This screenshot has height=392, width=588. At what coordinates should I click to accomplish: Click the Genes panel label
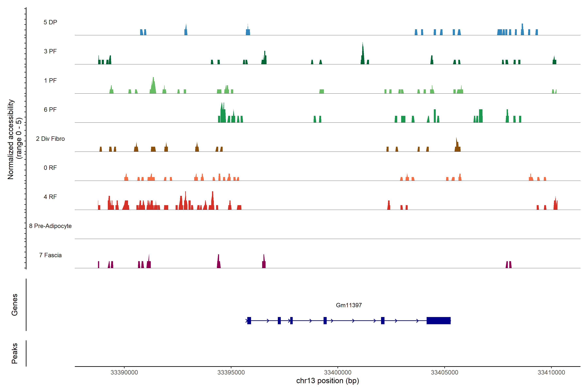point(15,305)
